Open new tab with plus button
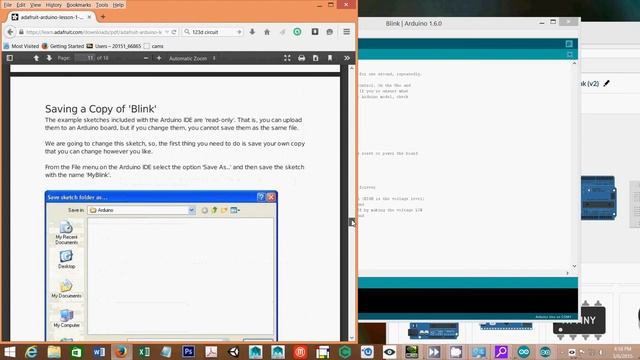640x360 pixels. pos(103,17)
